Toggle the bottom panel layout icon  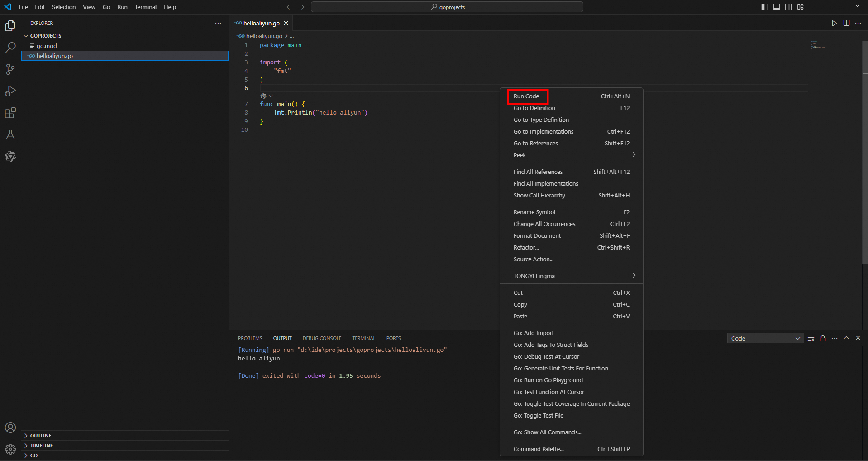click(x=777, y=7)
